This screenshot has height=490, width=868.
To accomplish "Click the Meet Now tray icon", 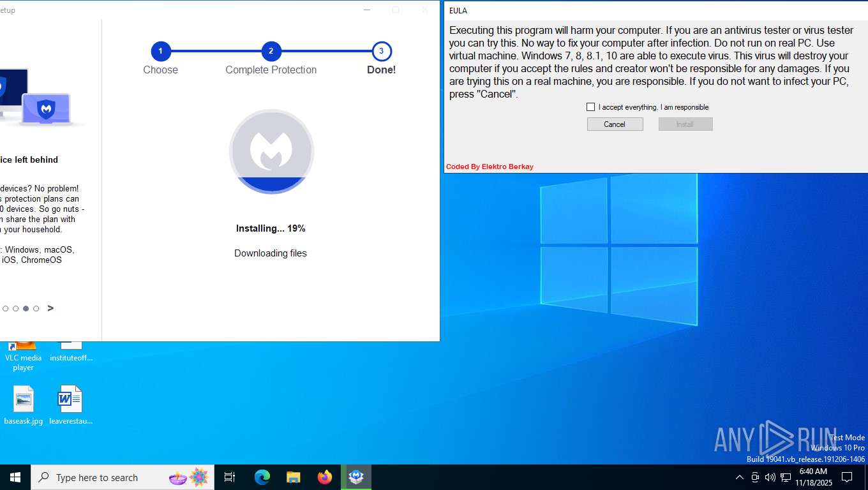I will coord(755,477).
